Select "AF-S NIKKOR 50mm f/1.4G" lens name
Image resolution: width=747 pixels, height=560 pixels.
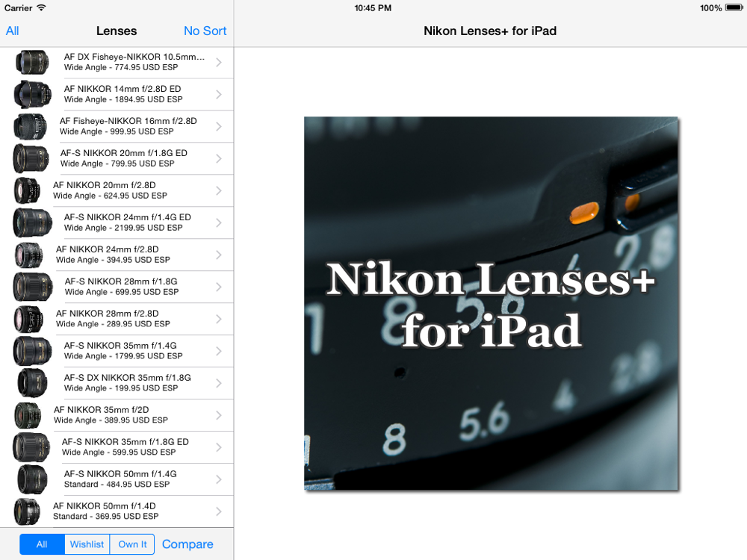[120, 474]
